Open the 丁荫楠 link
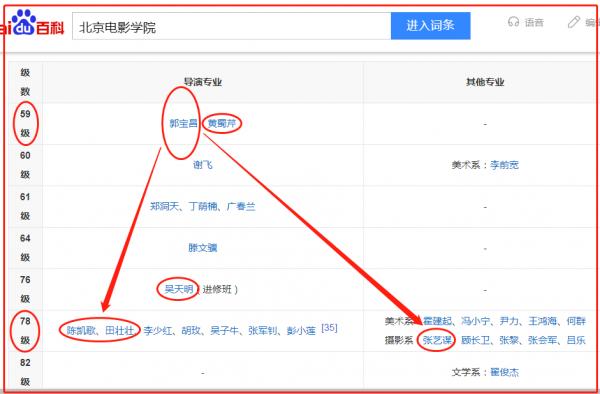600x394 pixels. [x=203, y=207]
